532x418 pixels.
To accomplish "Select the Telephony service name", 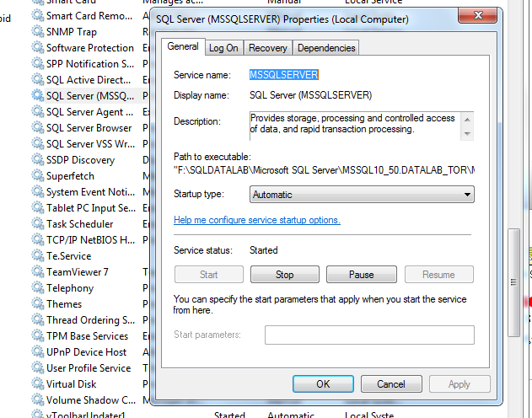I will tap(70, 288).
